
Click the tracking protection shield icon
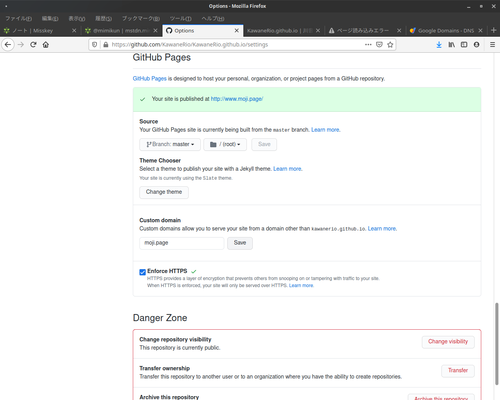[95, 45]
